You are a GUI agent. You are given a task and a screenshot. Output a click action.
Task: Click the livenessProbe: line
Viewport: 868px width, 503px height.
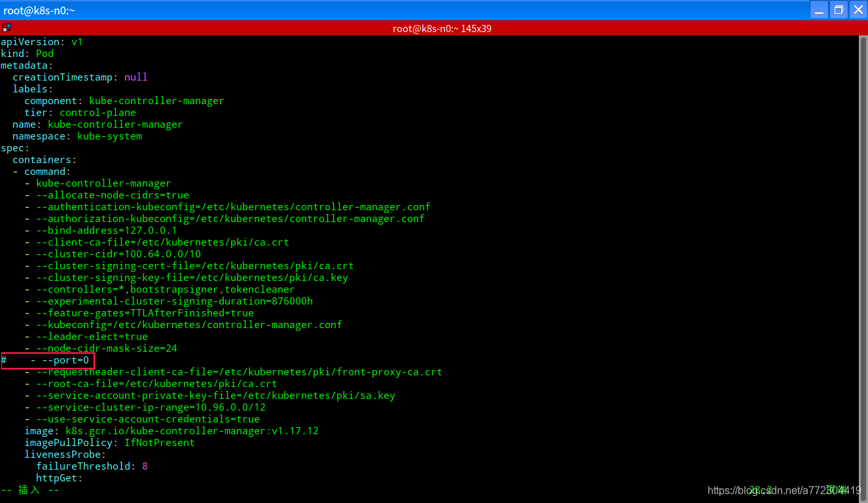pyautogui.click(x=65, y=454)
